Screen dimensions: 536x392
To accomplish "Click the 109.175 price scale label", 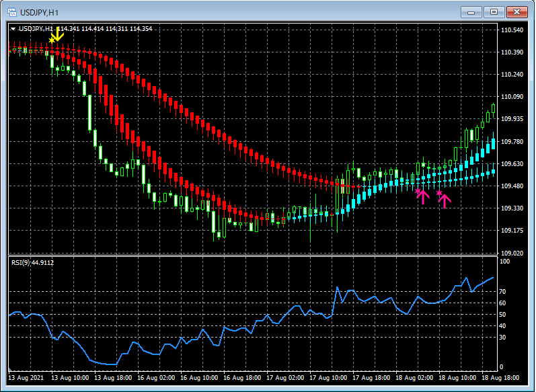I will [x=512, y=231].
